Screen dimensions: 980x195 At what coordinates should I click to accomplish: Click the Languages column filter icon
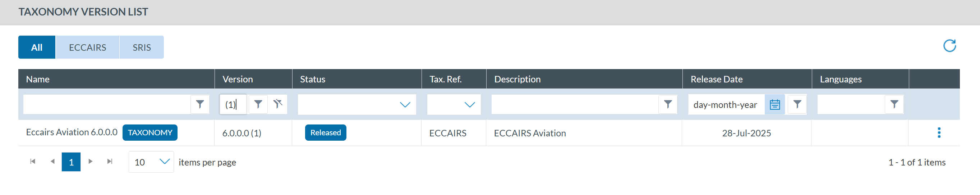[x=894, y=104]
